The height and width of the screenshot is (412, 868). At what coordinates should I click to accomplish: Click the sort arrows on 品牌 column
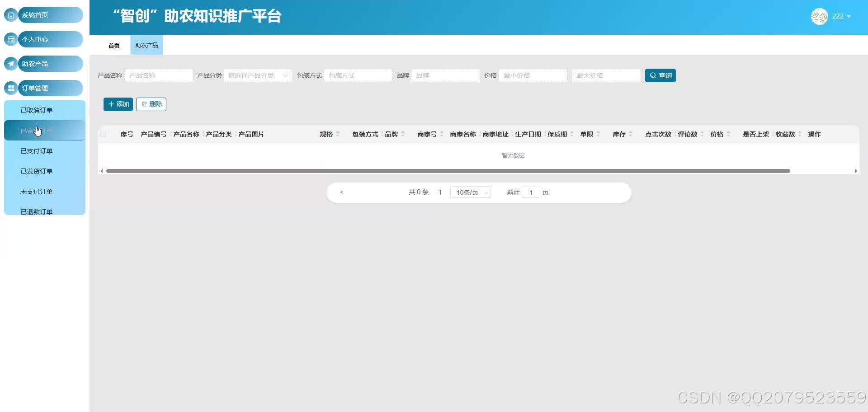[403, 134]
